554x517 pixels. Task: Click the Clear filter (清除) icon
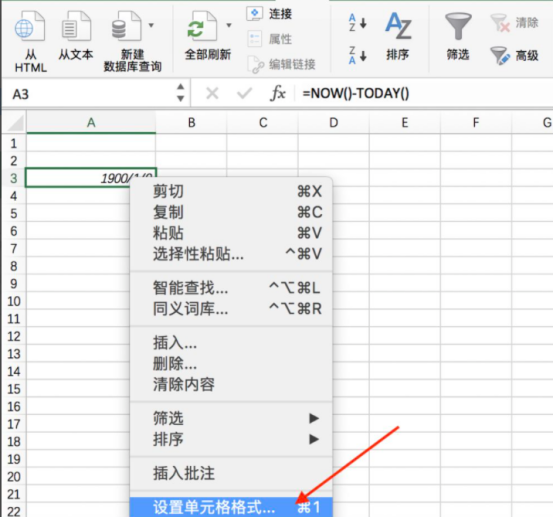pos(514,23)
